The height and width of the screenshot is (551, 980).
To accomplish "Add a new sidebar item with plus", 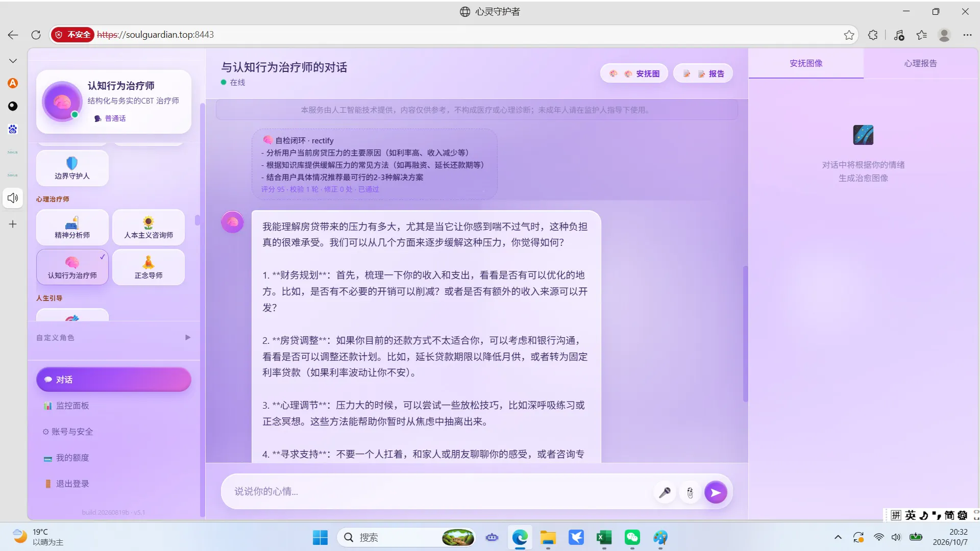I will 13,224.
